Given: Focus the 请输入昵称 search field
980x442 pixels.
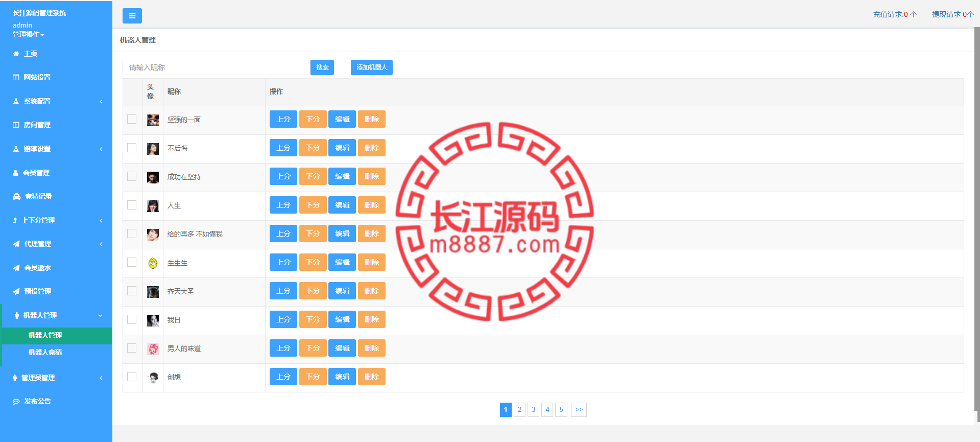Looking at the screenshot, I should point(217,67).
